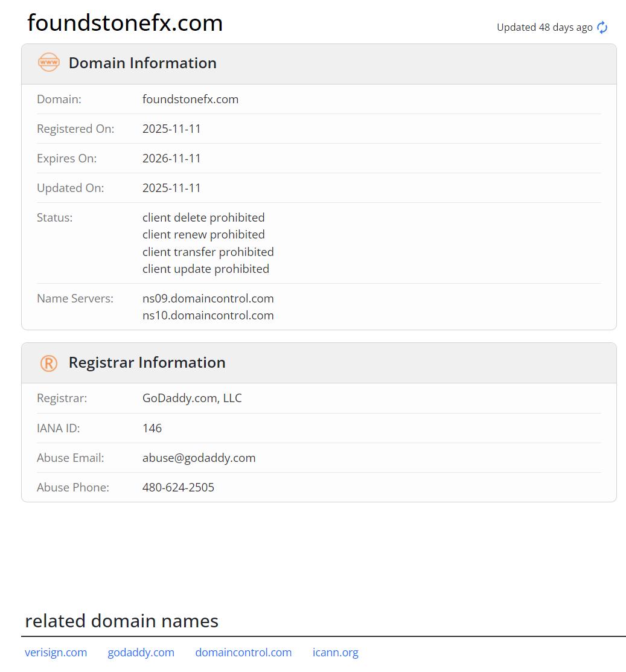Image resolution: width=626 pixels, height=672 pixels.
Task: Select the Expires On date 2026-11-11
Action: click(171, 158)
